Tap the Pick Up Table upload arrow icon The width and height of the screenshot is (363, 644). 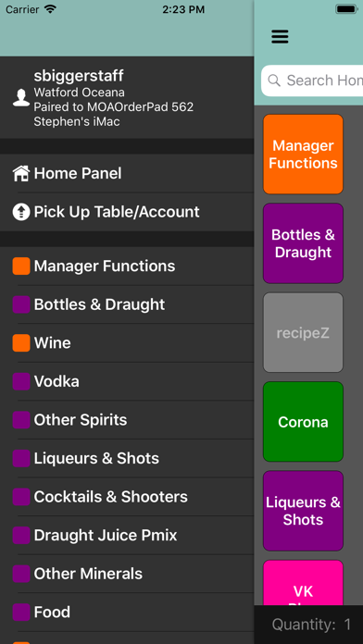click(21, 212)
